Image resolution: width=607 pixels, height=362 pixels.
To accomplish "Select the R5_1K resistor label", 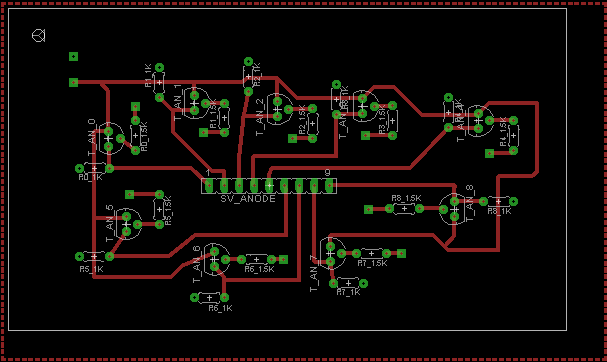I will [91, 269].
